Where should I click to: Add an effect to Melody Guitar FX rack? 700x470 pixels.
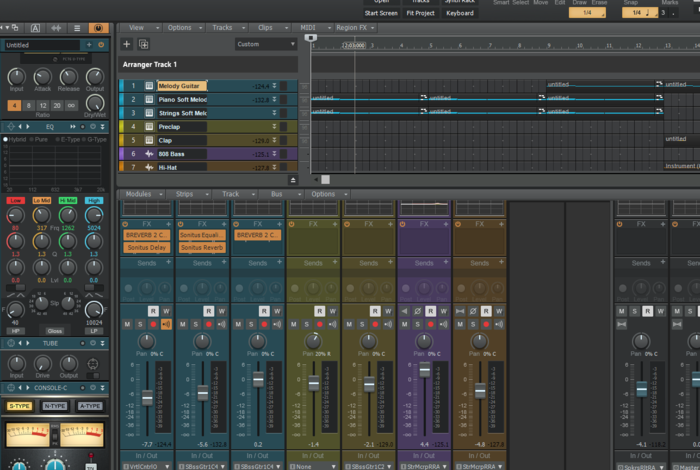point(168,224)
